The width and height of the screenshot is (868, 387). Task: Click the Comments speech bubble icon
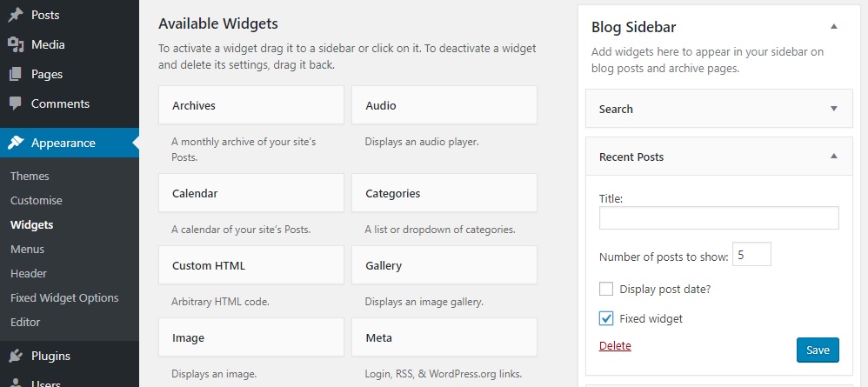coord(16,103)
